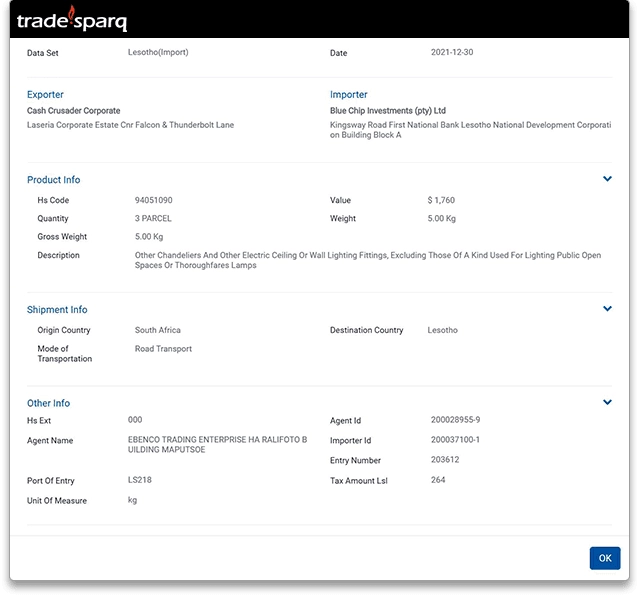The height and width of the screenshot is (609, 637).
Task: Click the Mode of Transportation label
Action: click(x=65, y=354)
